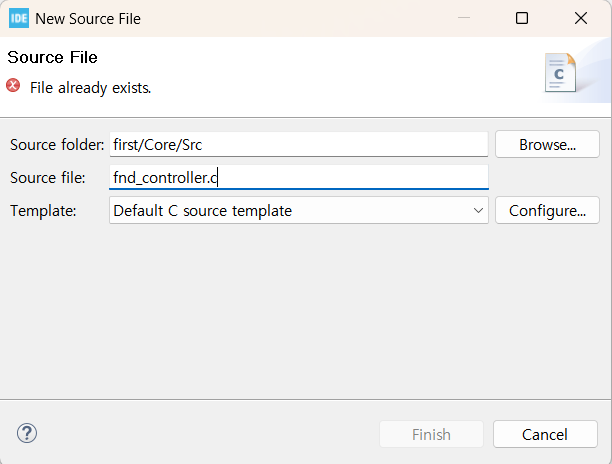The image size is (612, 464).
Task: Open the Default C source template dropdown
Action: click(x=298, y=210)
